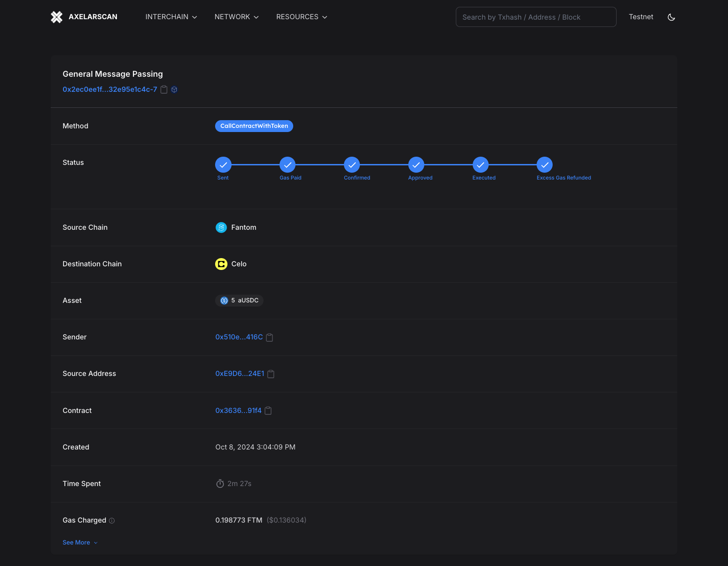Viewport: 728px width, 566px height.
Task: Click the Excess Gas Refunded label
Action: pyautogui.click(x=564, y=178)
